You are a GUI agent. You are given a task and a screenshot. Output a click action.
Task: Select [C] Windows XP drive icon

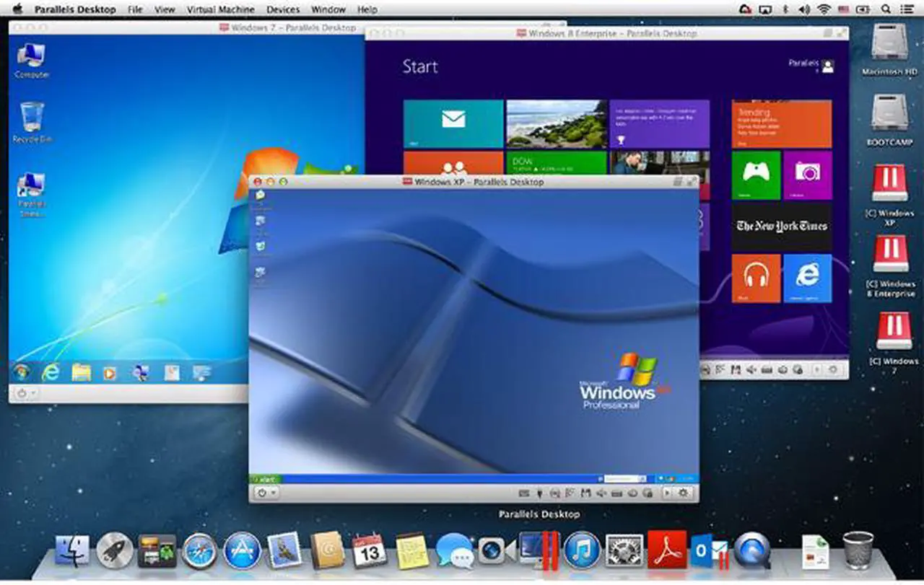tap(889, 194)
